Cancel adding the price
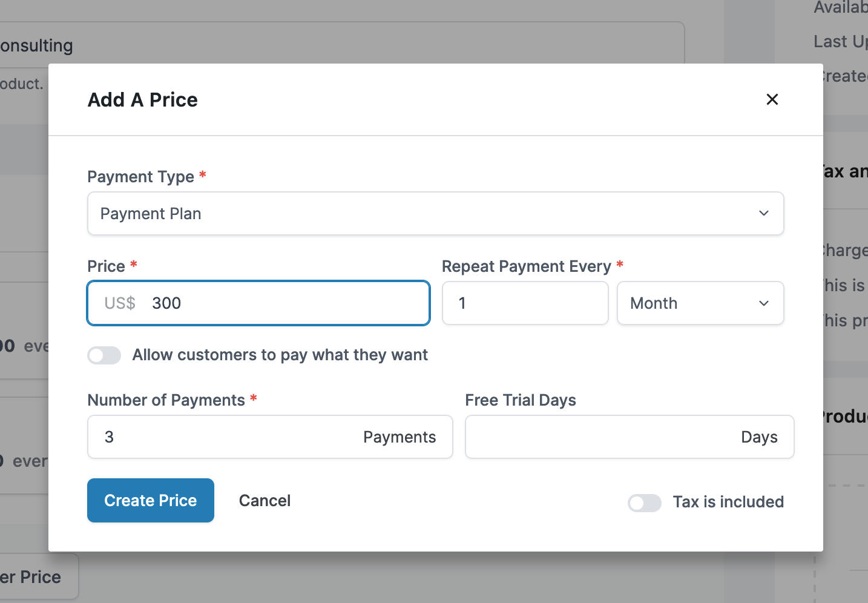Image resolution: width=868 pixels, height=603 pixels. coord(265,501)
